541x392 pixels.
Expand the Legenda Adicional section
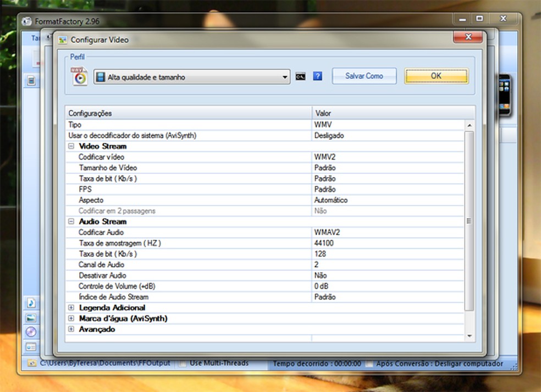coord(71,307)
